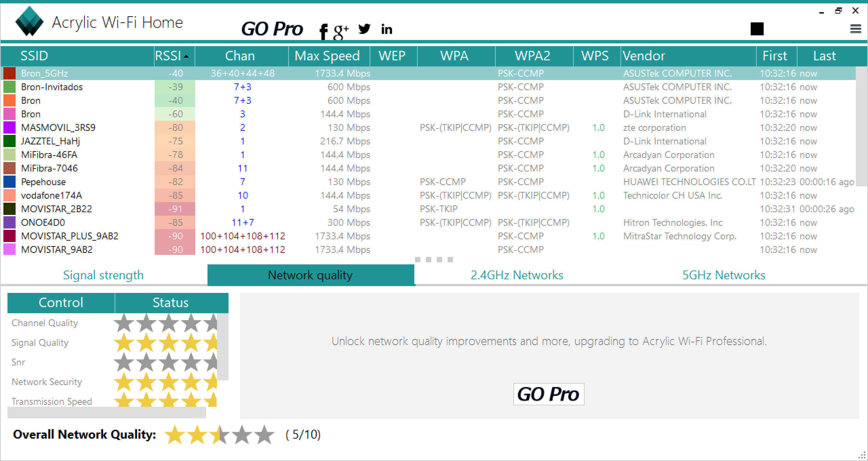Click the Twitter bird icon
Image resolution: width=868 pixels, height=461 pixels.
(x=364, y=29)
